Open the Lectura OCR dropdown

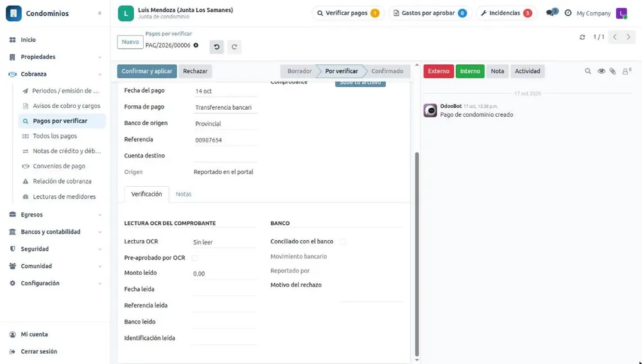point(225,242)
